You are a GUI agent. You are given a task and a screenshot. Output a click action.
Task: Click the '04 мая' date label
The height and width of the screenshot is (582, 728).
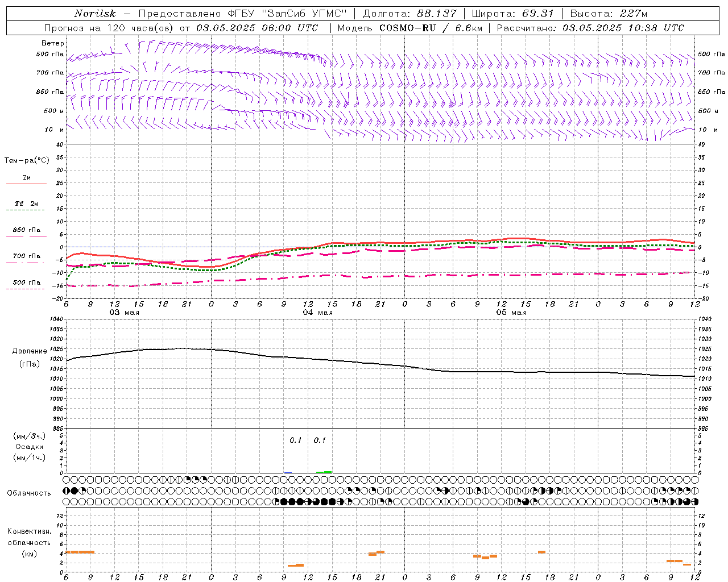click(317, 313)
